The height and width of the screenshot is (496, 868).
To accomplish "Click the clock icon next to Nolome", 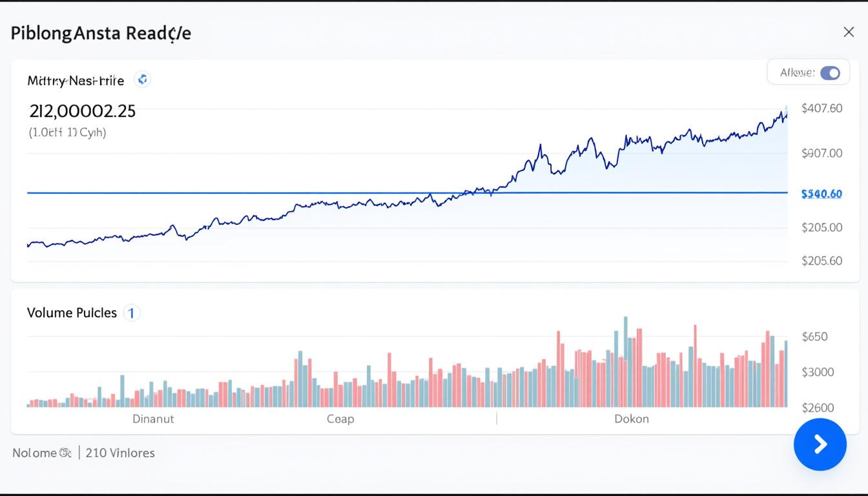I will [65, 453].
